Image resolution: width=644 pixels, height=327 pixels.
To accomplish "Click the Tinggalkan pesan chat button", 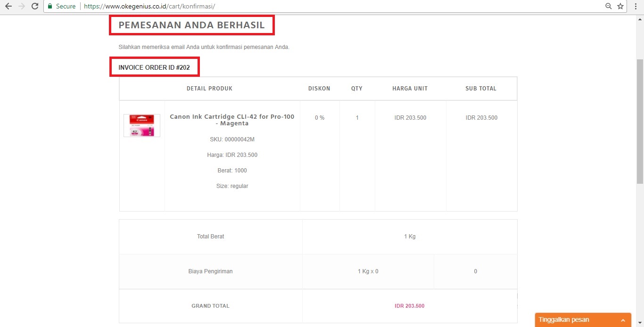I will coord(564,320).
